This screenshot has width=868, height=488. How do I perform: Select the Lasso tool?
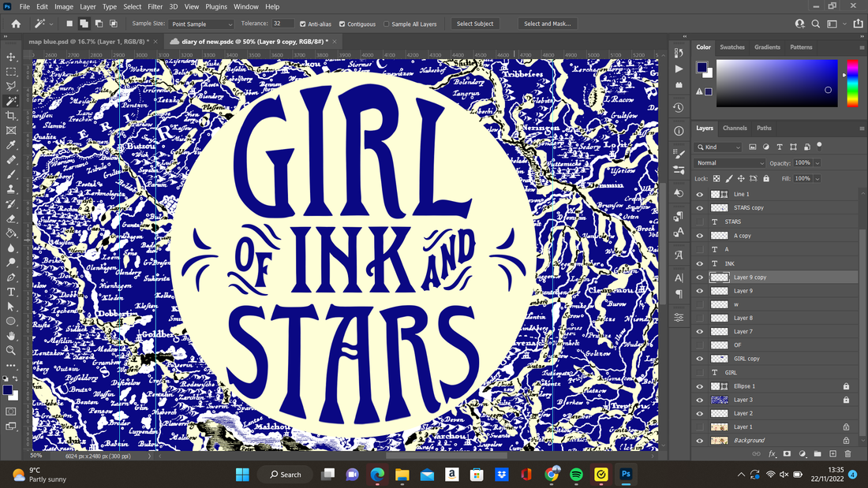tap(11, 86)
